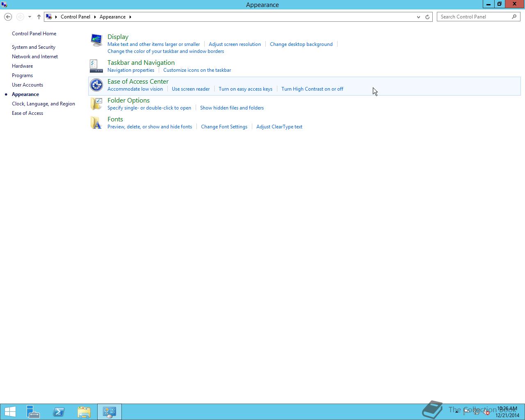Open User Accounts category

click(x=27, y=85)
